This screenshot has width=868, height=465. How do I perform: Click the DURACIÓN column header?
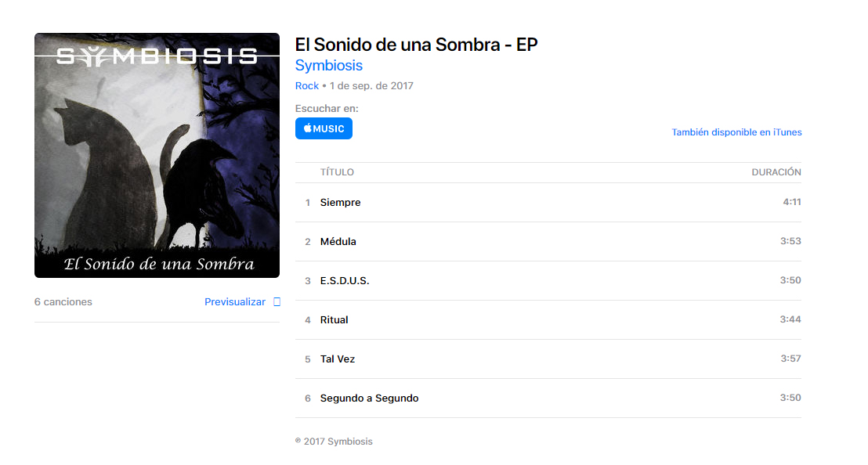(x=776, y=172)
